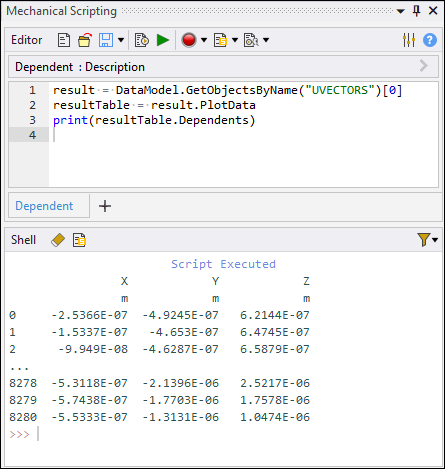
Task: Expand the record button dropdown arrow
Action: pos(204,40)
